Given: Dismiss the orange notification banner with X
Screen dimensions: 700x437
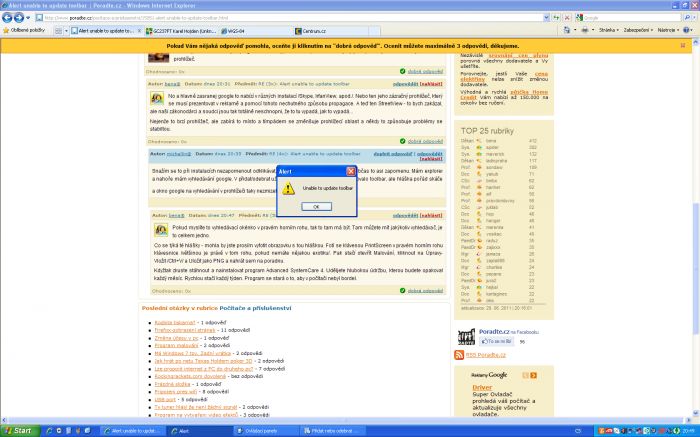Looking at the screenshot, I should (683, 46).
